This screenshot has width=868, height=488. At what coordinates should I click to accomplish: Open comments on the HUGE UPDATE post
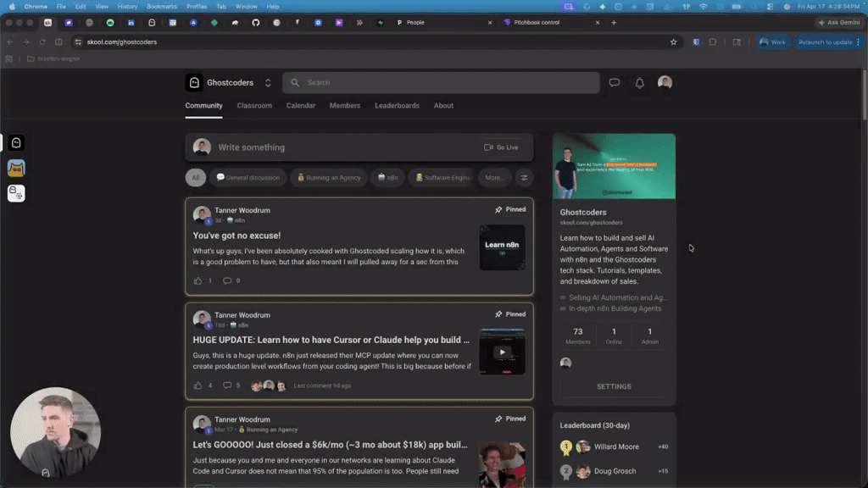coord(227,385)
